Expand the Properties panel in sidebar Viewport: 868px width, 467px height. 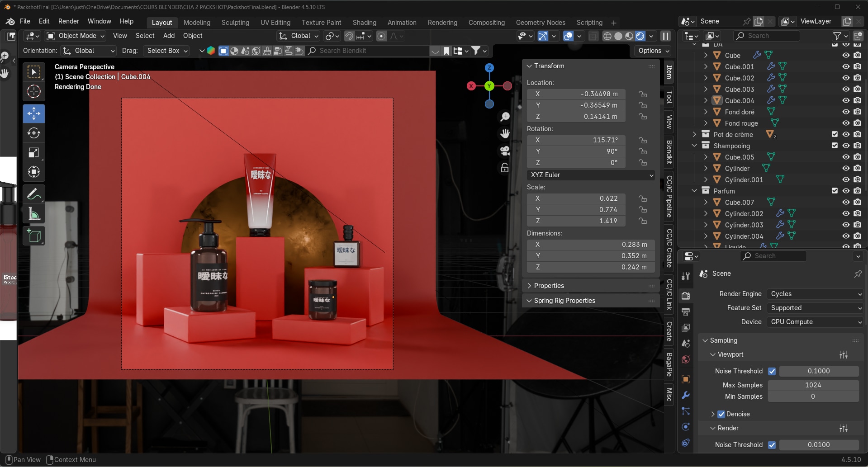(591, 286)
